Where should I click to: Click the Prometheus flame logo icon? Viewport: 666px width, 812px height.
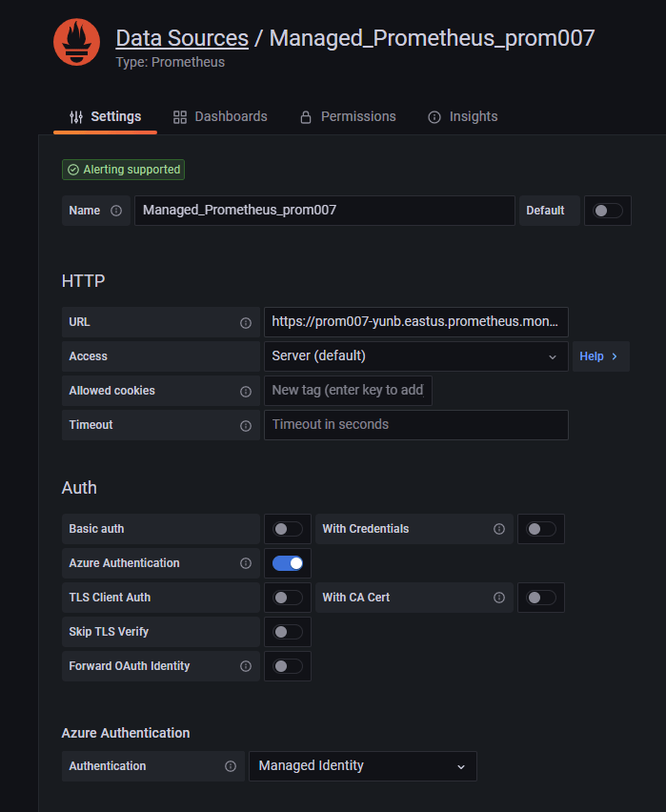point(78,43)
